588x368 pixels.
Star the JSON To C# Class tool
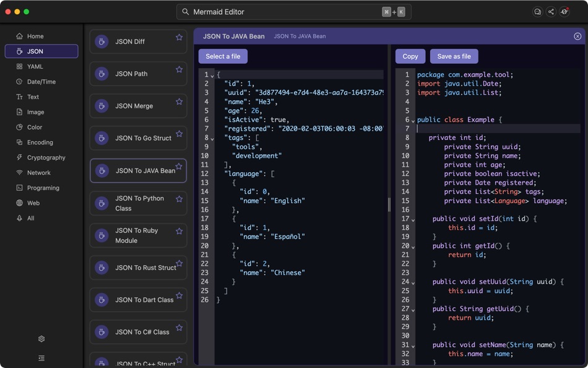(x=179, y=328)
